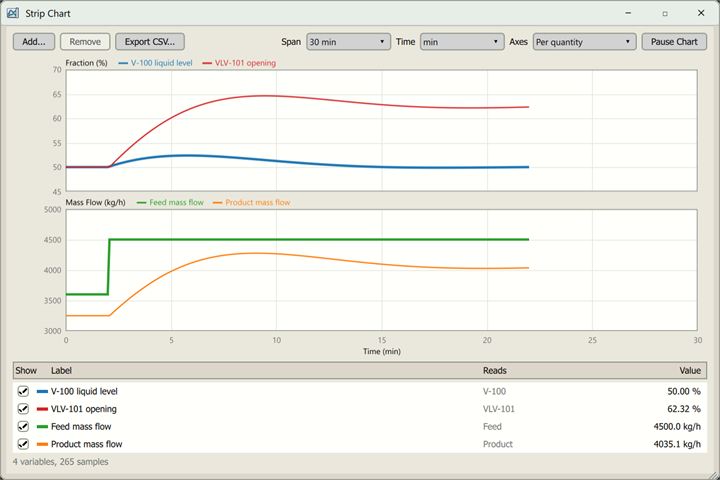Maximize the Strip Chart window
The width and height of the screenshot is (720, 480).
point(665,13)
